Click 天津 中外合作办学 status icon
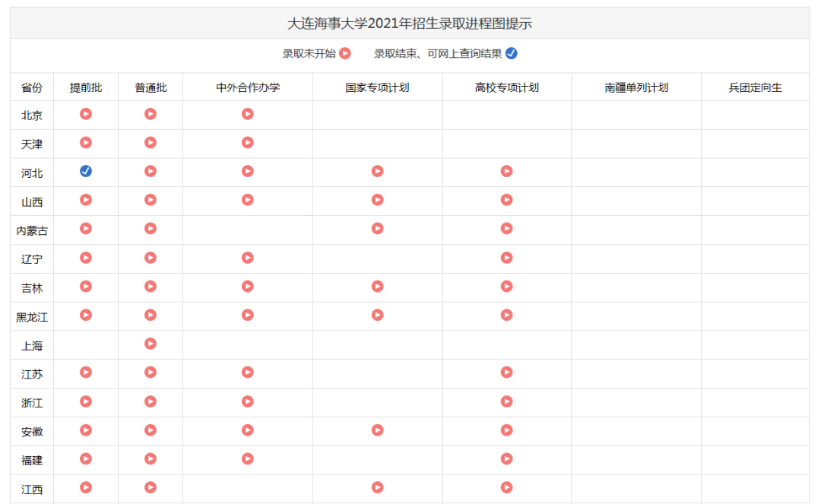The width and height of the screenshot is (821, 504). pyautogui.click(x=248, y=142)
